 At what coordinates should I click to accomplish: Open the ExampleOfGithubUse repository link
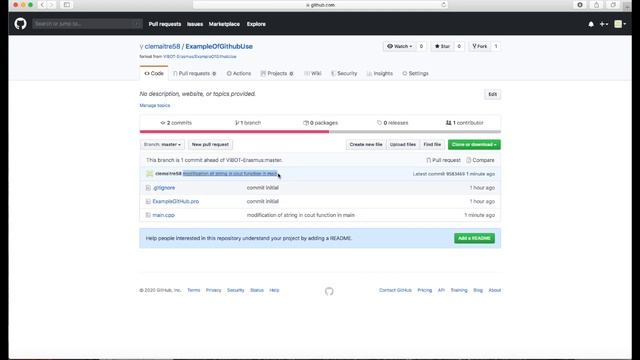(219, 47)
